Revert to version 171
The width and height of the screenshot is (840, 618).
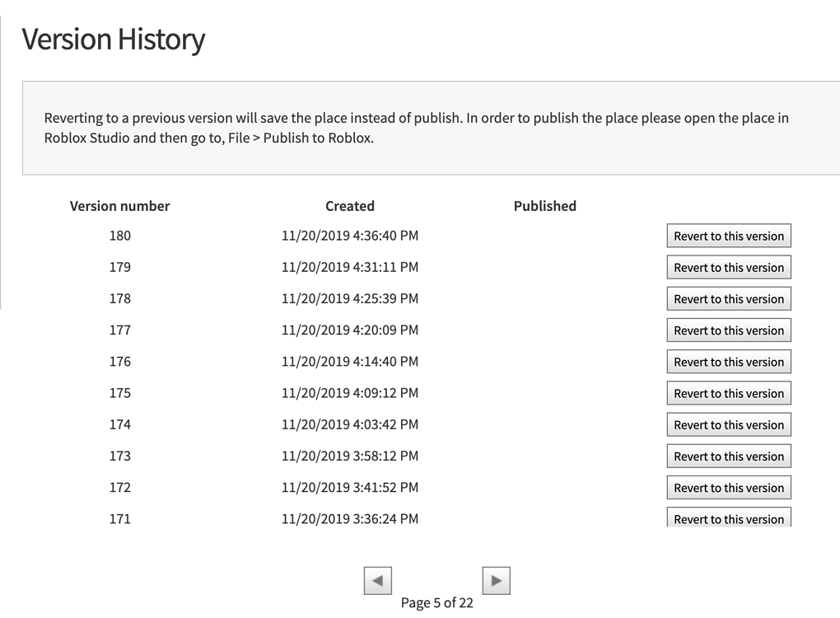(729, 517)
